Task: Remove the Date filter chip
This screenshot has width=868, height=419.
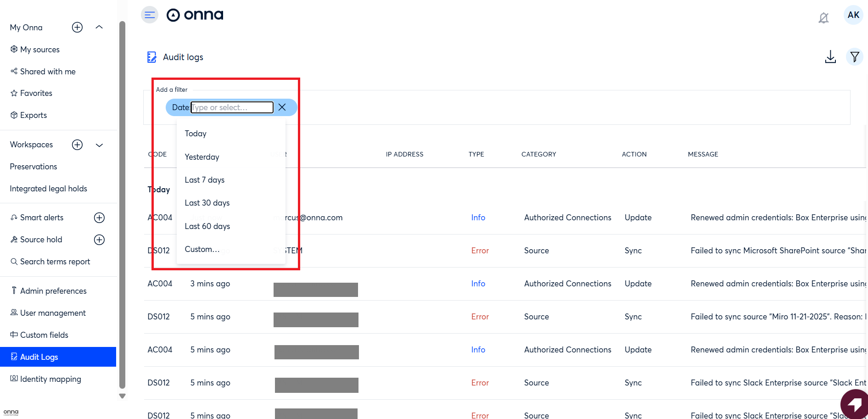Action: 282,107
